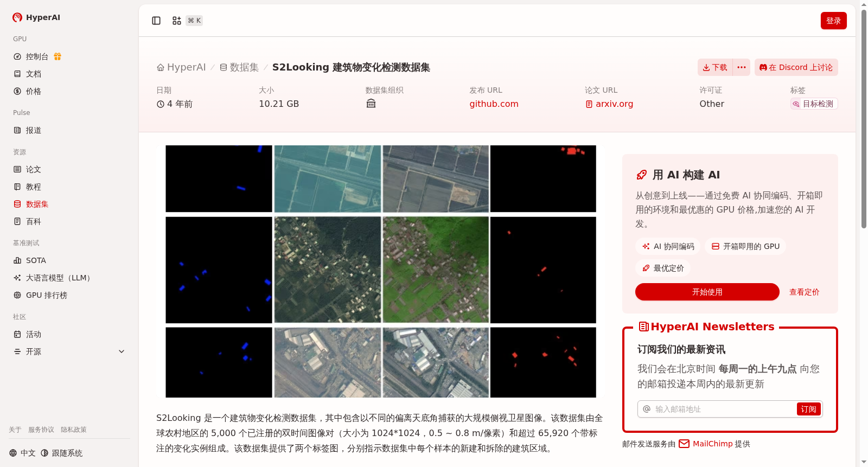
Task: Click the 开始使用 button
Action: [707, 292]
